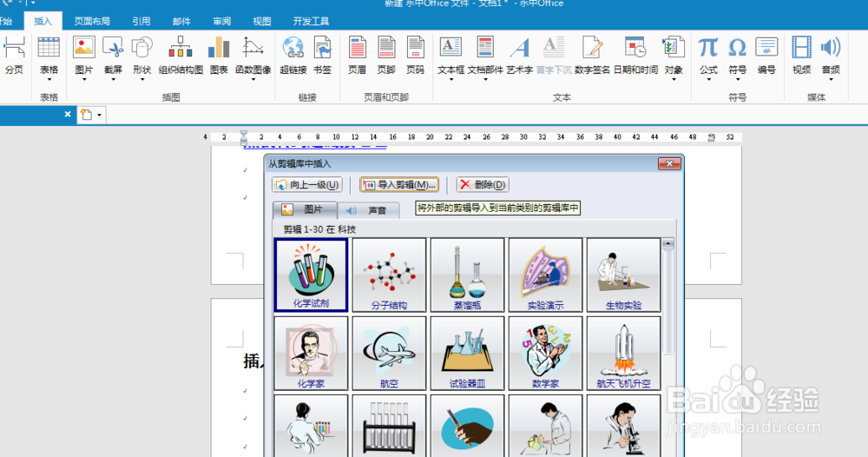868x457 pixels.
Task: Select the 分子结构 clip thumbnail
Action: (x=389, y=275)
